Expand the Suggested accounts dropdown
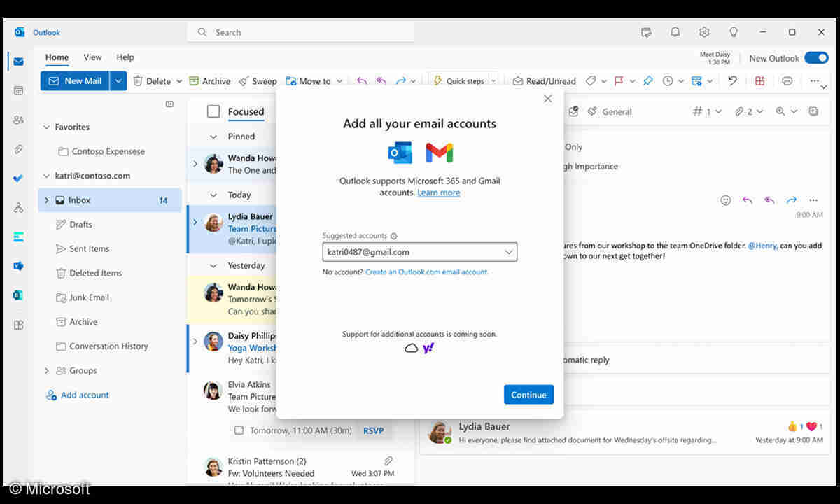840x504 pixels. pyautogui.click(x=508, y=252)
